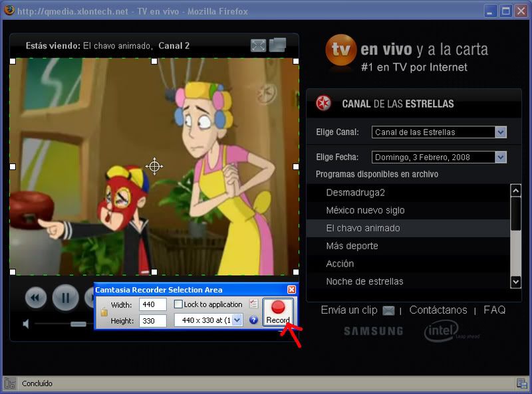Pause the video playback
This screenshot has height=394, width=532.
tap(65, 297)
